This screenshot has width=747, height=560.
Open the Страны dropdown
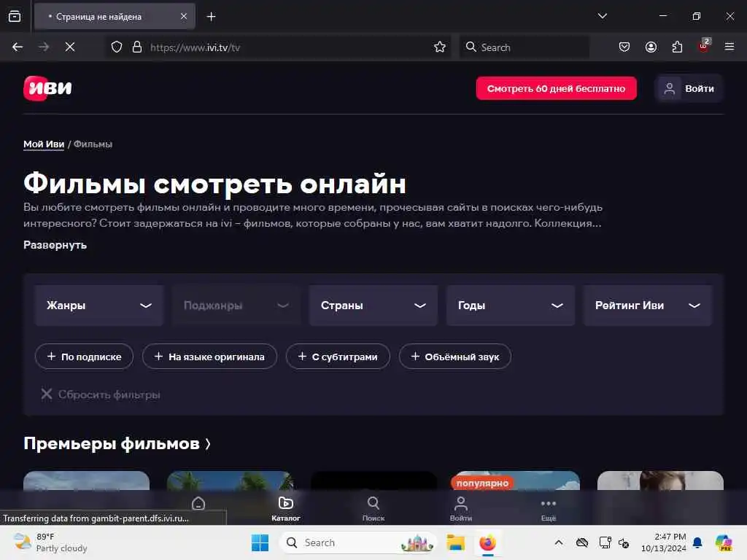pos(373,306)
